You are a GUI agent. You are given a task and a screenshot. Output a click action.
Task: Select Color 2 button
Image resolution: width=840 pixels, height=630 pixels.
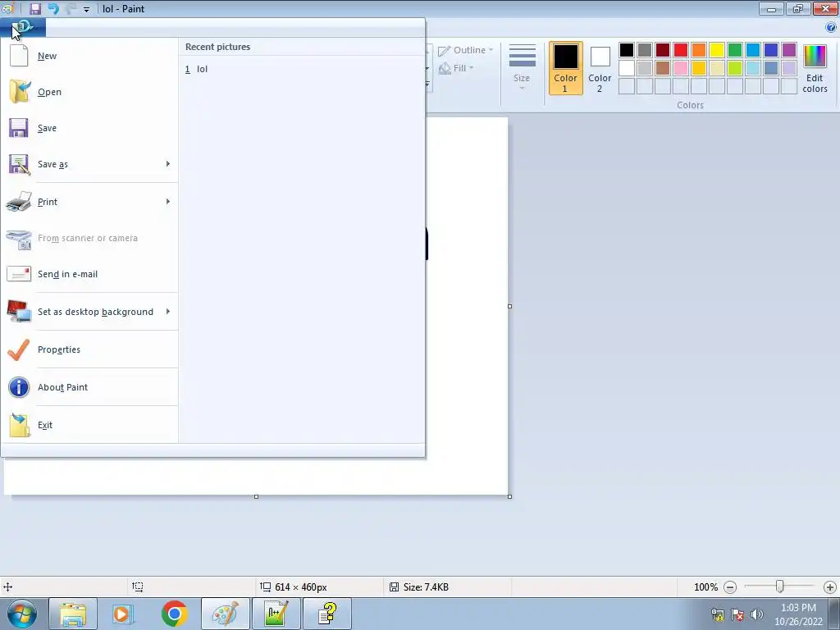click(x=600, y=68)
